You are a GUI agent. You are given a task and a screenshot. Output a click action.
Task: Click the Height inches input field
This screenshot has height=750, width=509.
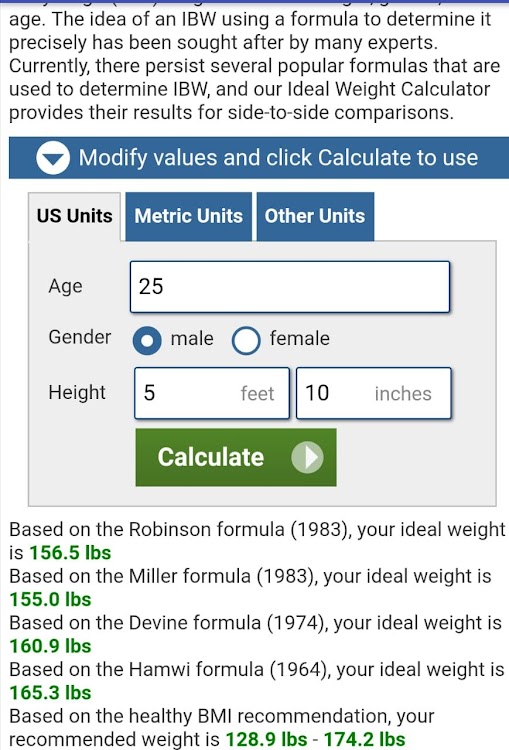tap(374, 393)
